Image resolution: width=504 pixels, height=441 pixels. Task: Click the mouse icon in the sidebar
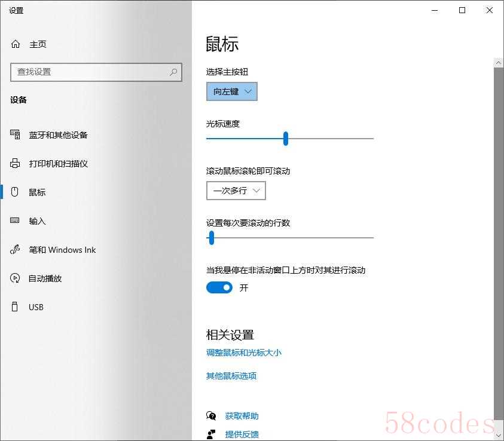[x=14, y=192]
